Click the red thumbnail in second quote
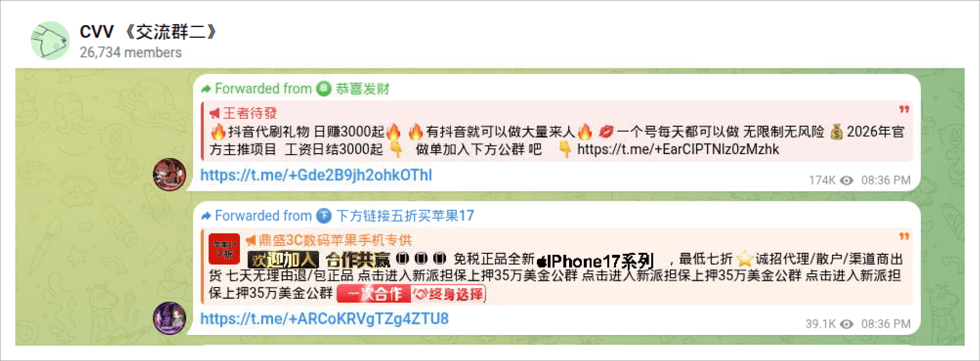Image resolution: width=980 pixels, height=361 pixels. (224, 249)
